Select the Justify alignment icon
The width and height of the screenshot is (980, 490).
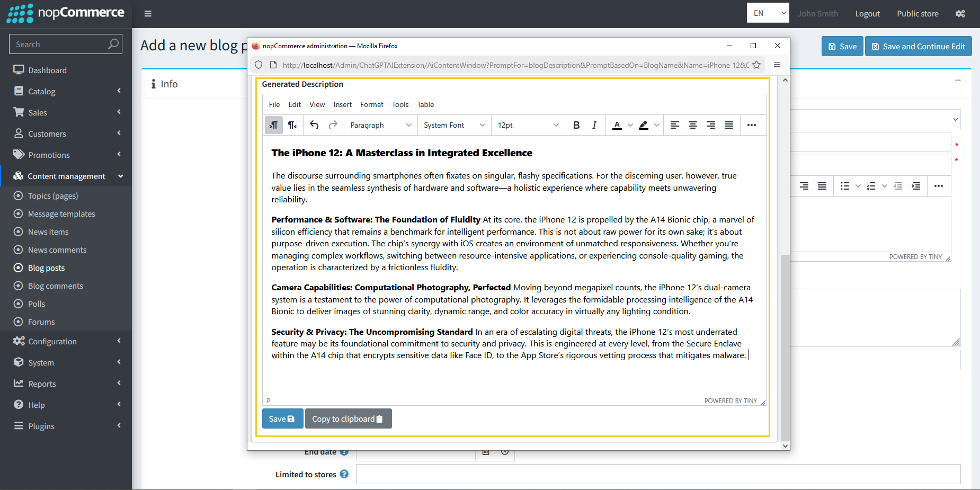(x=728, y=125)
